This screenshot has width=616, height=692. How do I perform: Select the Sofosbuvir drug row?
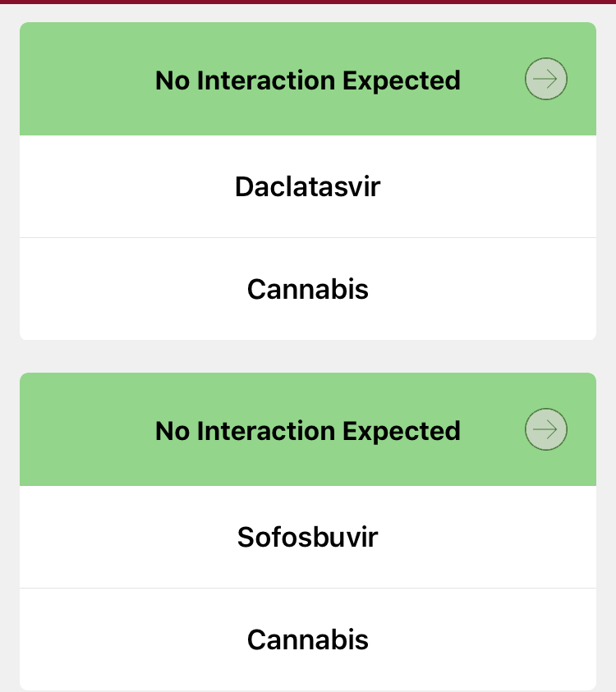[308, 538]
